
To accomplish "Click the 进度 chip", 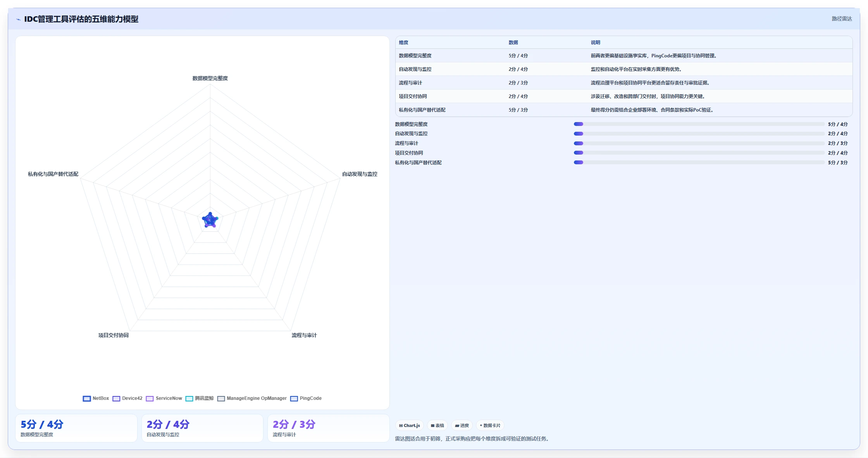I will [462, 425].
